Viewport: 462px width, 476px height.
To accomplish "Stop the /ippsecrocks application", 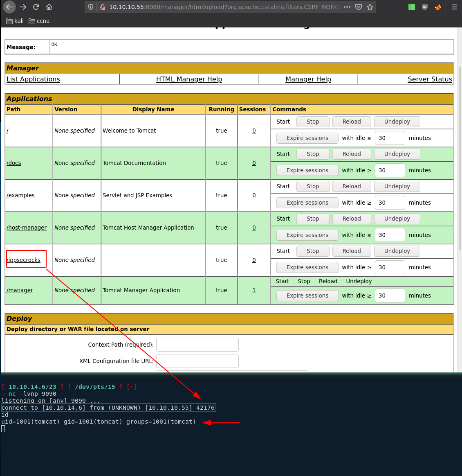I will [x=313, y=251].
